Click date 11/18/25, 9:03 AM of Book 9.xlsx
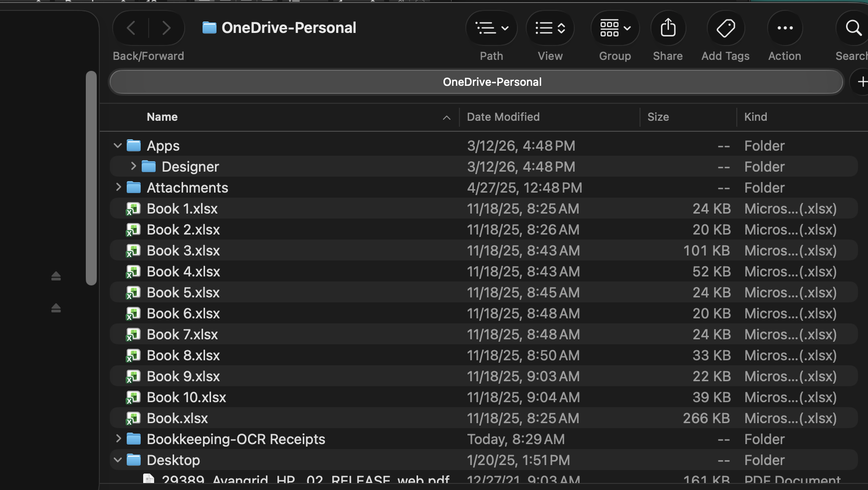This screenshot has width=868, height=490. tap(523, 376)
